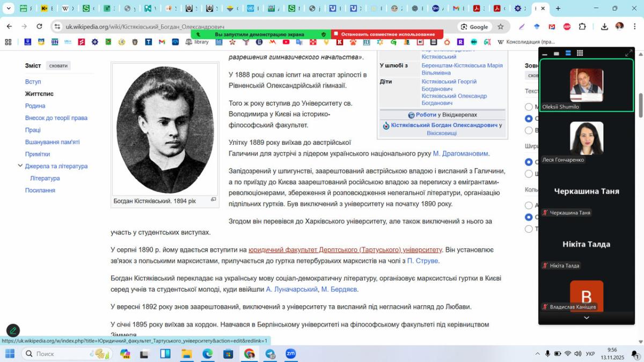Screen dimensions: 644x362
Task: Open the Chrome tab search dropdown
Action: [x=9, y=9]
